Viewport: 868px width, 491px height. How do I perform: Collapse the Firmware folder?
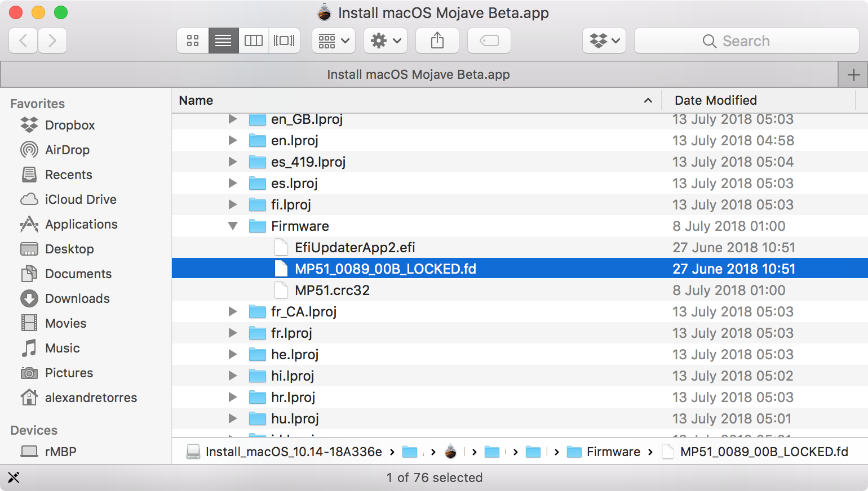pyautogui.click(x=233, y=226)
